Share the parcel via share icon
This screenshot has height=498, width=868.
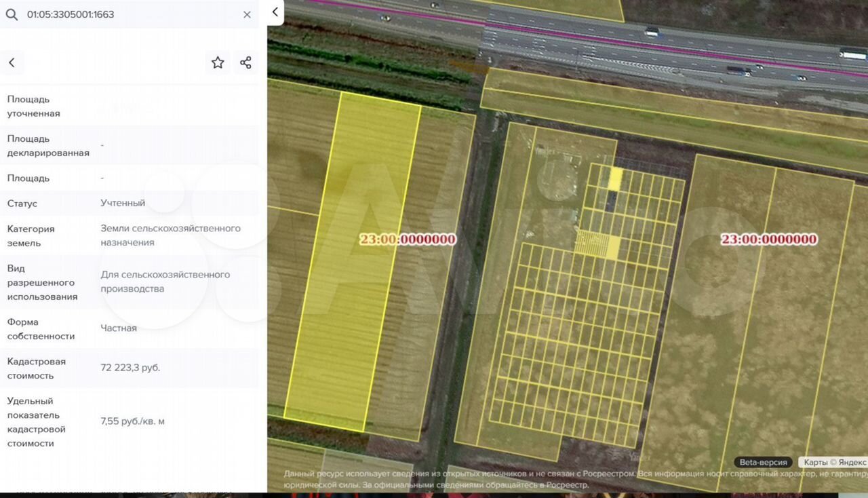[245, 62]
